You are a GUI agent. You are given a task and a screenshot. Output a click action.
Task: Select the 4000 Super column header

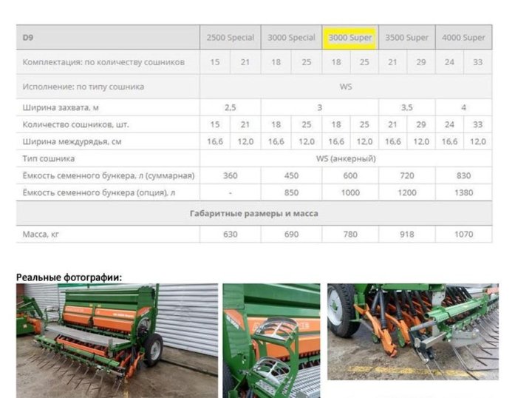(x=463, y=38)
